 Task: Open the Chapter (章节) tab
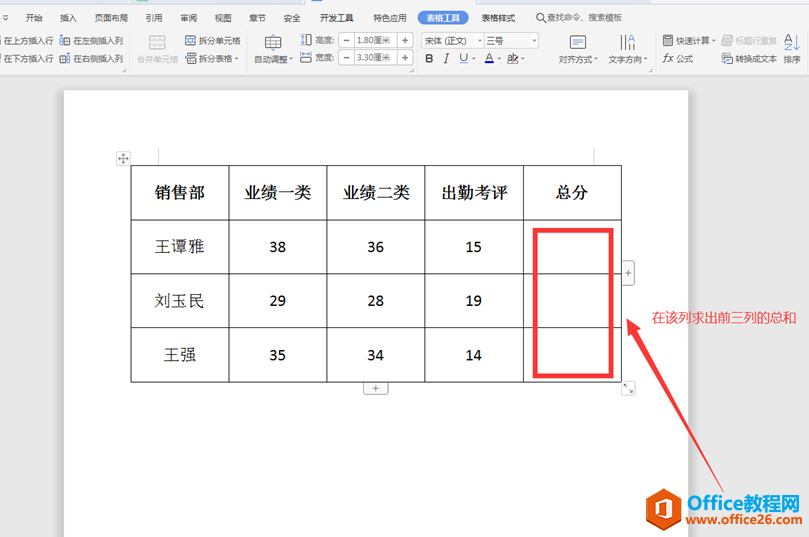point(257,18)
